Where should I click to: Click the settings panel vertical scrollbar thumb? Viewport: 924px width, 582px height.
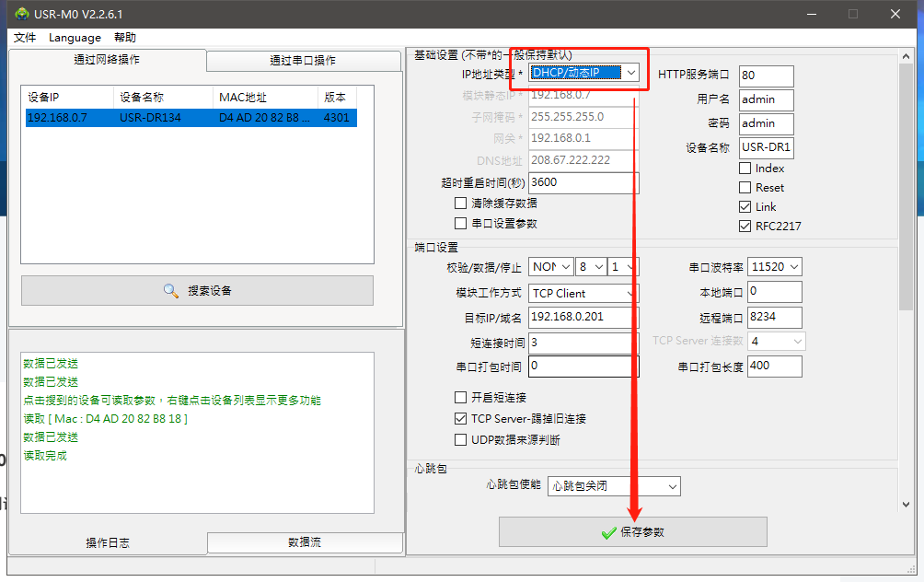point(906,186)
